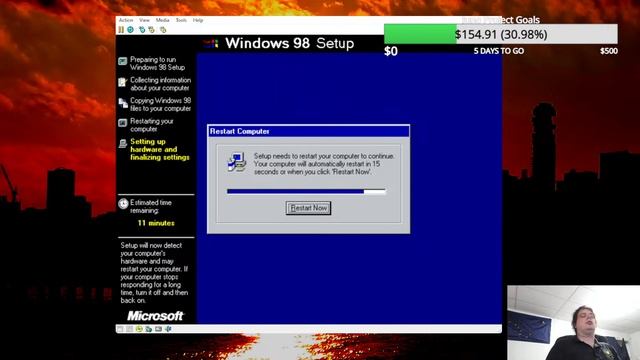The width and height of the screenshot is (640, 360).
Task: Click the Restart Computer title bar
Action: coord(309,131)
